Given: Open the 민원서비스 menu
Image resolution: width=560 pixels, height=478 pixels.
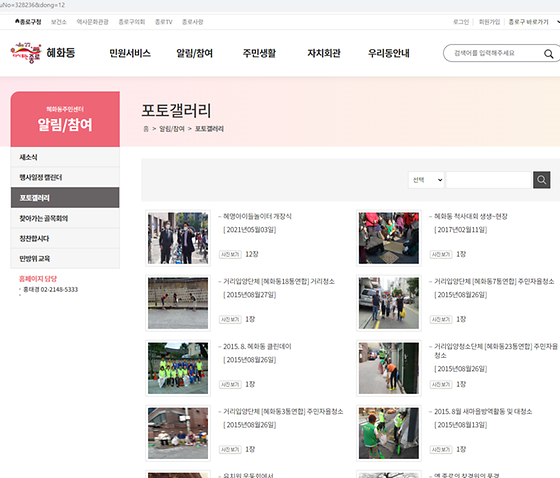Looking at the screenshot, I should click(x=130, y=53).
